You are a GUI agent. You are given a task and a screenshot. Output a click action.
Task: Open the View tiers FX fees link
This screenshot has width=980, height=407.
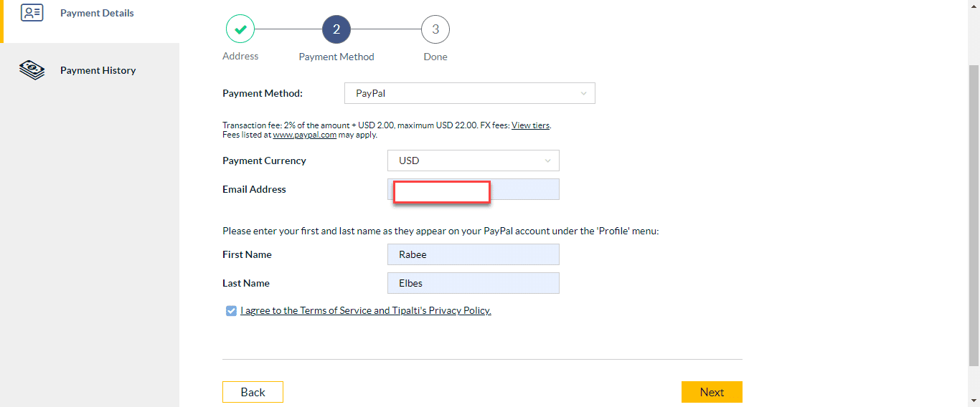point(530,125)
